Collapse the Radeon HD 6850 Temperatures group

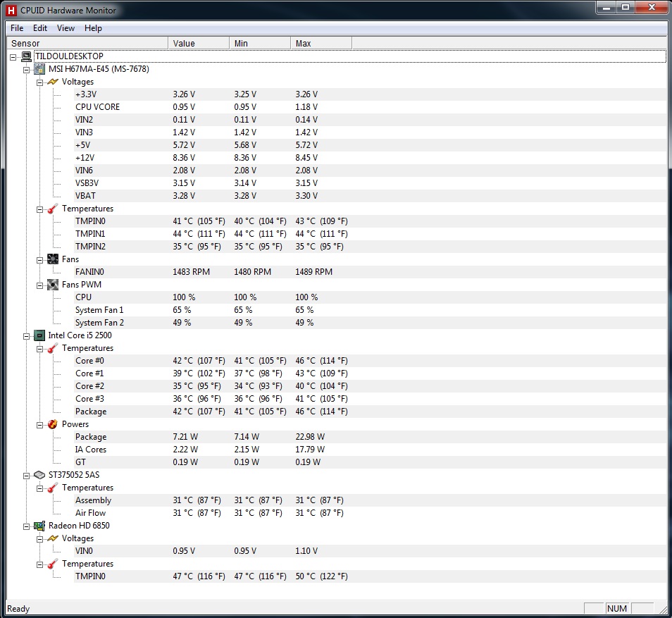(40, 564)
